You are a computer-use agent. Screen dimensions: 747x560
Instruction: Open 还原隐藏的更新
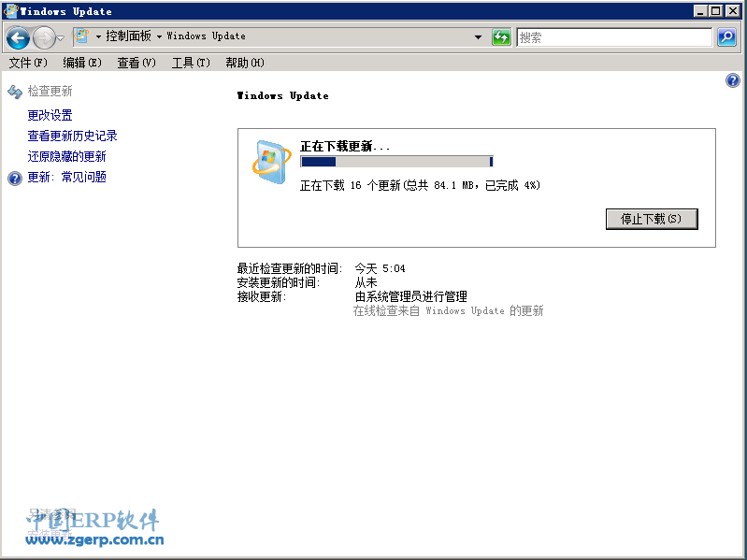click(66, 156)
